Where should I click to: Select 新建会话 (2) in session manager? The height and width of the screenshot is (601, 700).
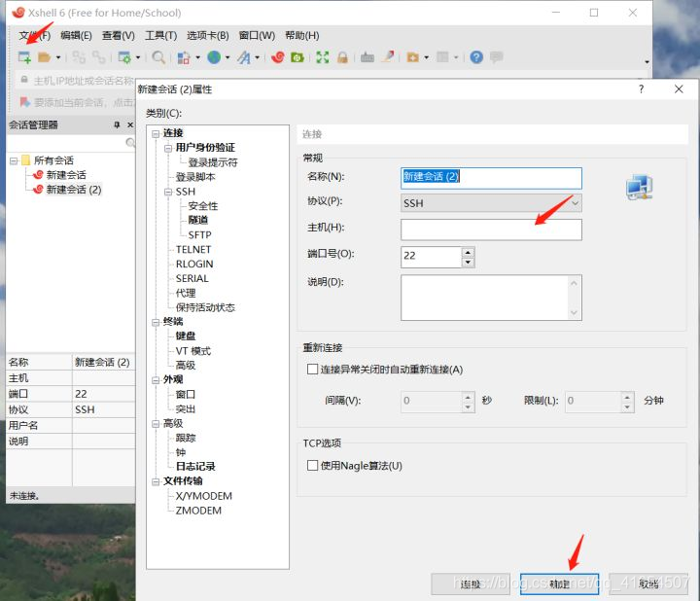pos(74,190)
